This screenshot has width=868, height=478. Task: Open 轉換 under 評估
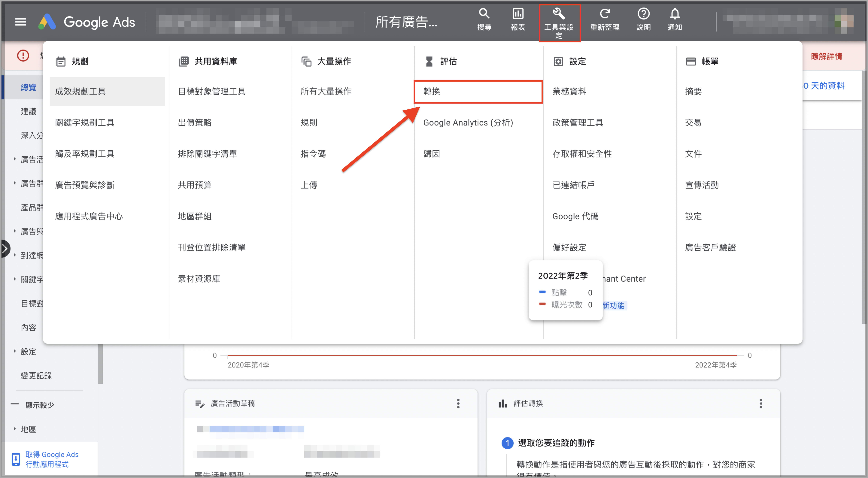[478, 91]
